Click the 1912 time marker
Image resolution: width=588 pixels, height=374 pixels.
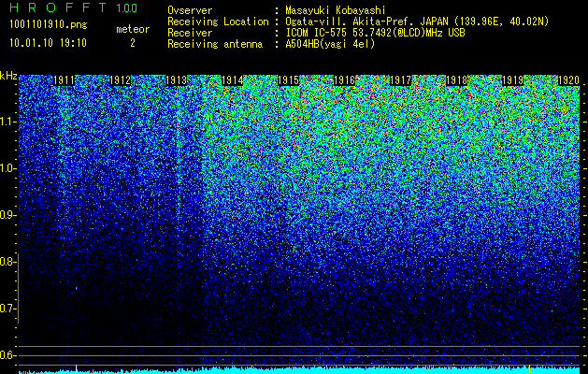(x=121, y=80)
